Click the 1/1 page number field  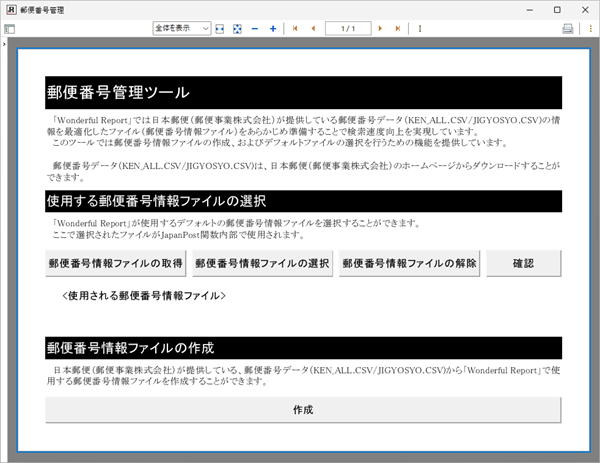click(348, 28)
